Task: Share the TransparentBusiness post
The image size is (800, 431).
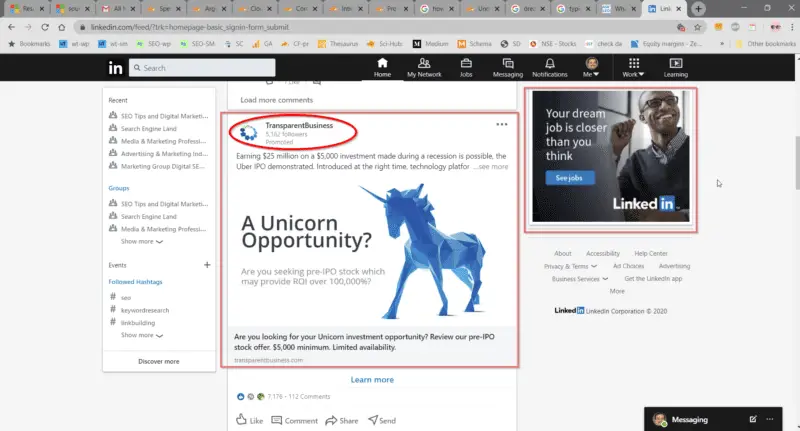Action: pyautogui.click(x=342, y=420)
